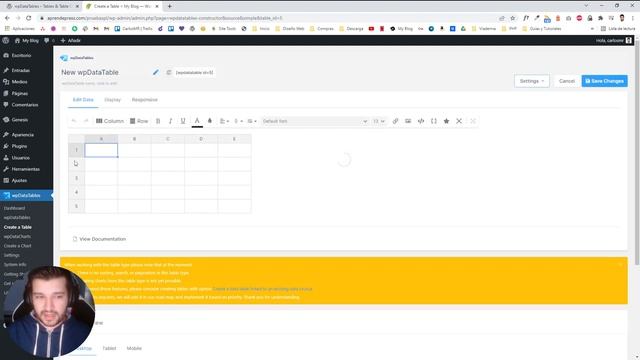Switch to the Edit Data tab
Viewport: 640px width, 360px height.
click(83, 100)
